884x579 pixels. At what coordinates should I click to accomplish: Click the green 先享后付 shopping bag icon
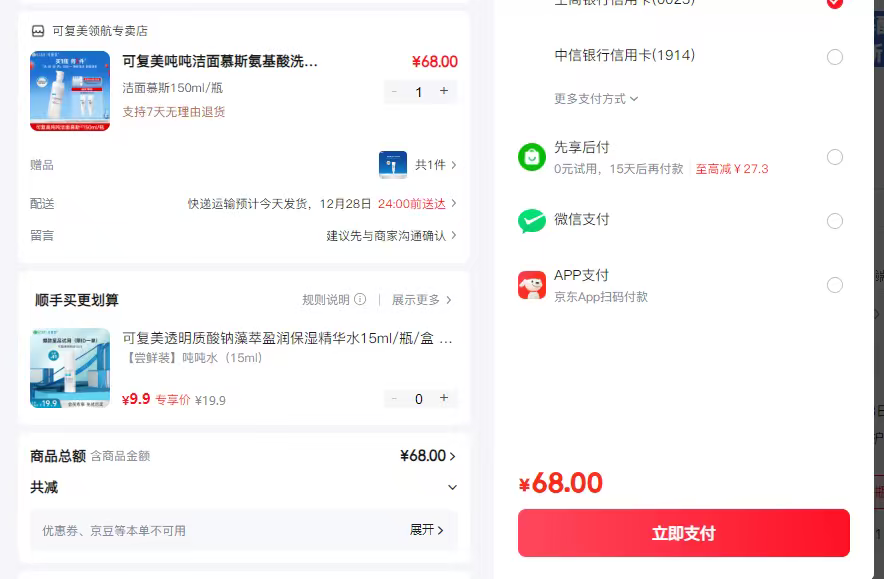pyautogui.click(x=532, y=157)
